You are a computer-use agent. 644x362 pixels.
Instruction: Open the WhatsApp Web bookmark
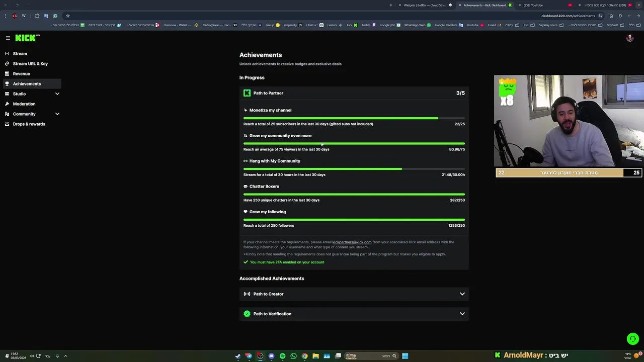click(418, 25)
